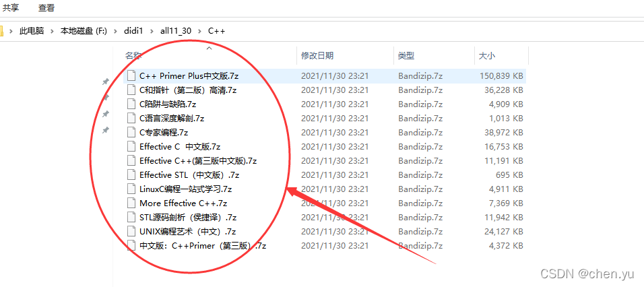
Task: Click file icon of UNIX编程艺术（中文）.7z
Action: pos(131,232)
